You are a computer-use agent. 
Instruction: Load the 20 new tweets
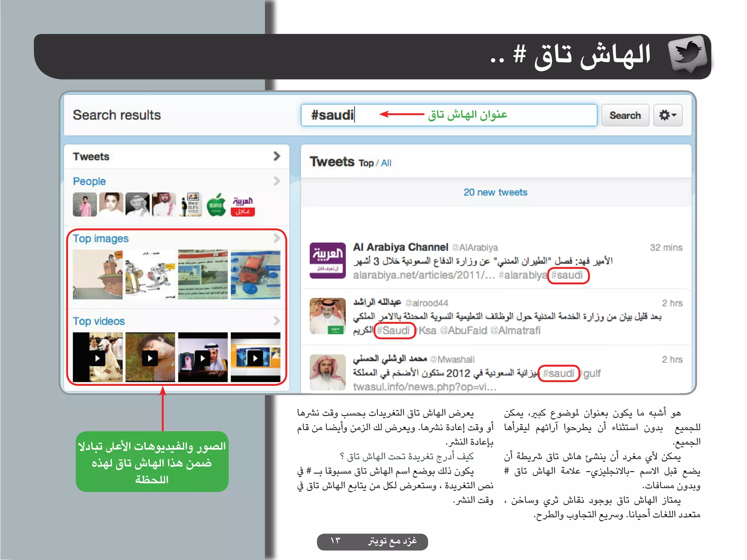495,192
